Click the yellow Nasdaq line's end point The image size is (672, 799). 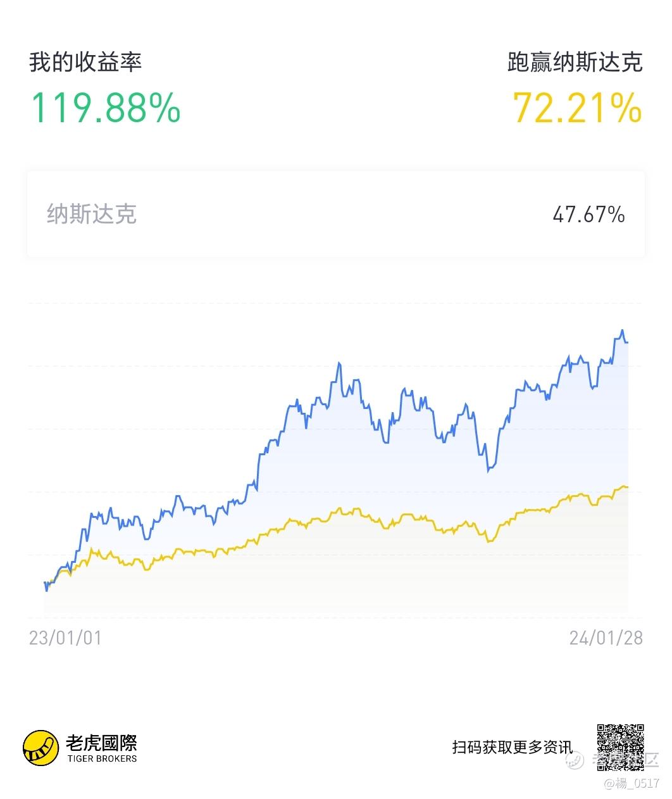point(626,486)
